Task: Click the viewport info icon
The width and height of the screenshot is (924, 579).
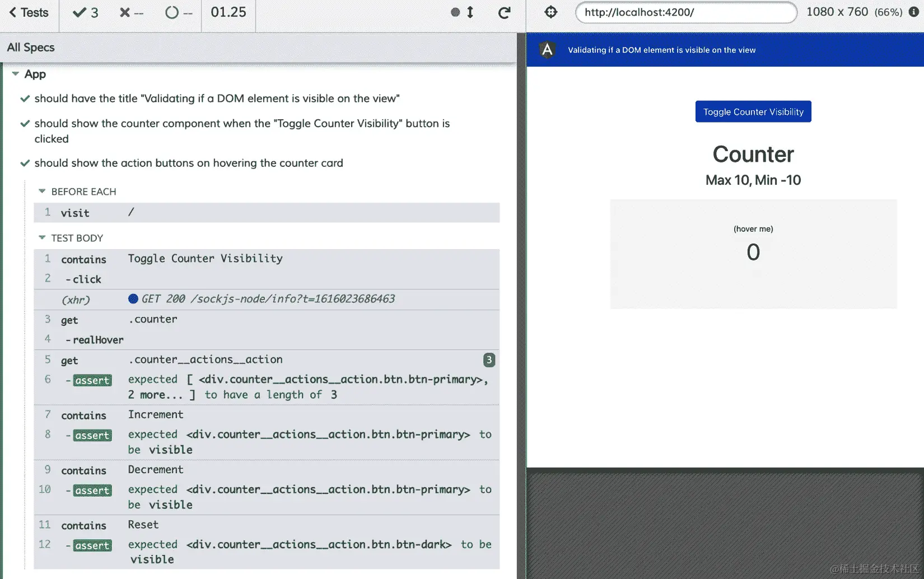Action: pyautogui.click(x=913, y=12)
